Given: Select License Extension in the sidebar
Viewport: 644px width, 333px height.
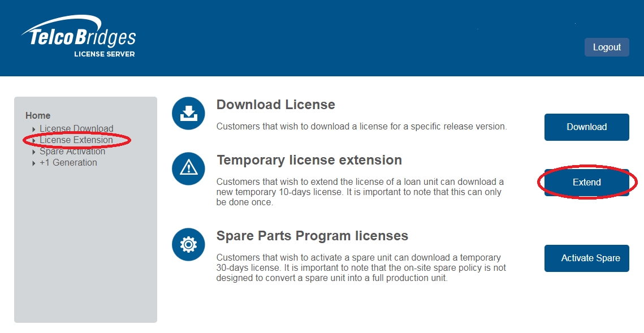Looking at the screenshot, I should tap(76, 140).
